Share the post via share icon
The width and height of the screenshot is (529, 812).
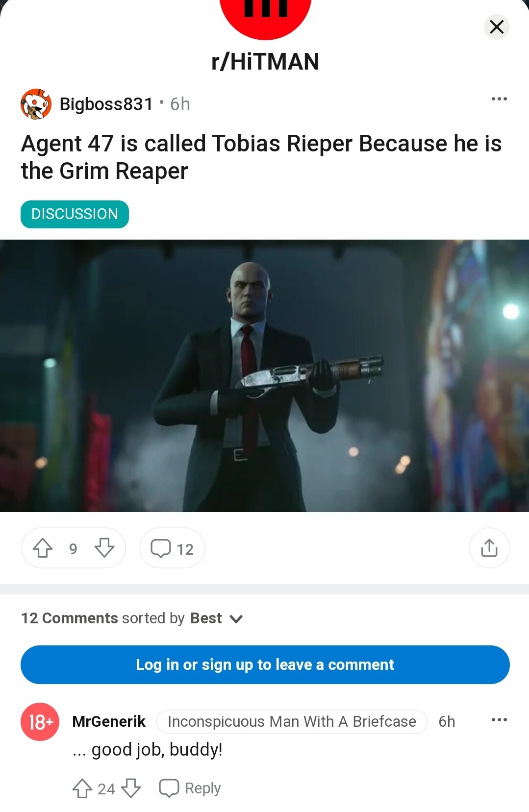click(x=489, y=548)
